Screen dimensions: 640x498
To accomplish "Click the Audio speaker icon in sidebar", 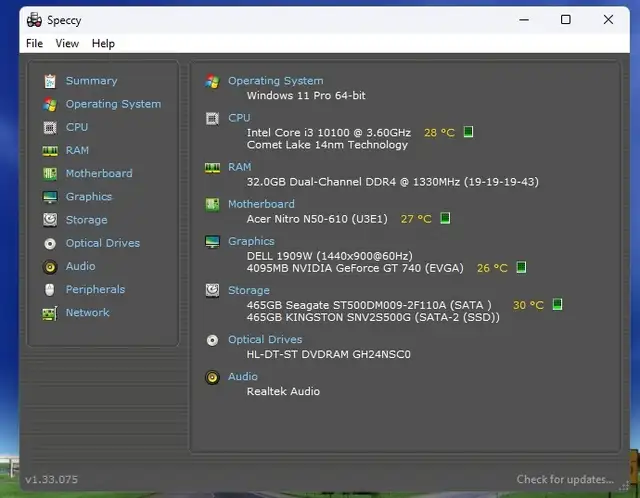I will 50,267.
